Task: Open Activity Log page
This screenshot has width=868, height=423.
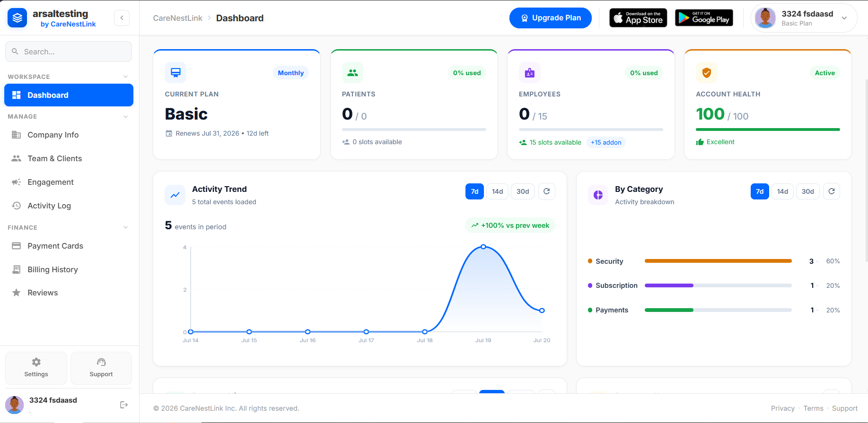Action: [x=69, y=206]
